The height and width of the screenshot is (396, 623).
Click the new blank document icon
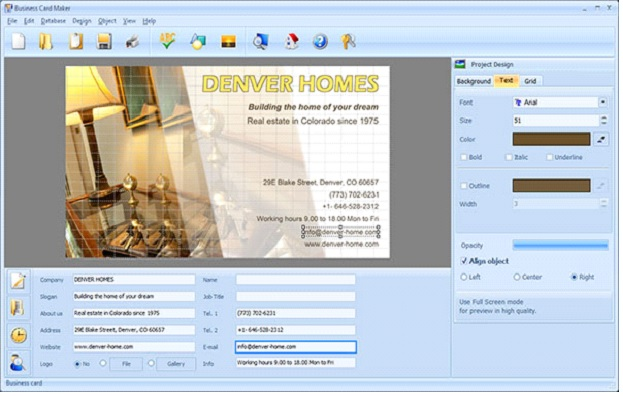pos(18,42)
